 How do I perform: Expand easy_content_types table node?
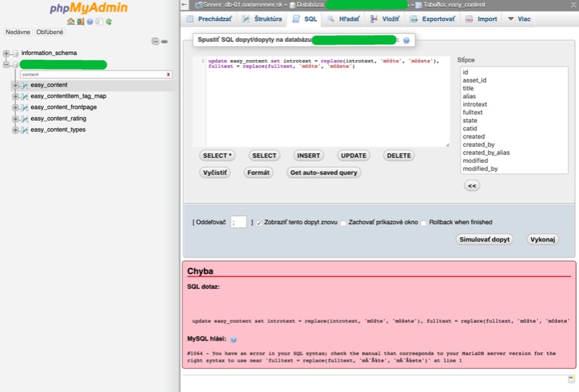point(15,130)
